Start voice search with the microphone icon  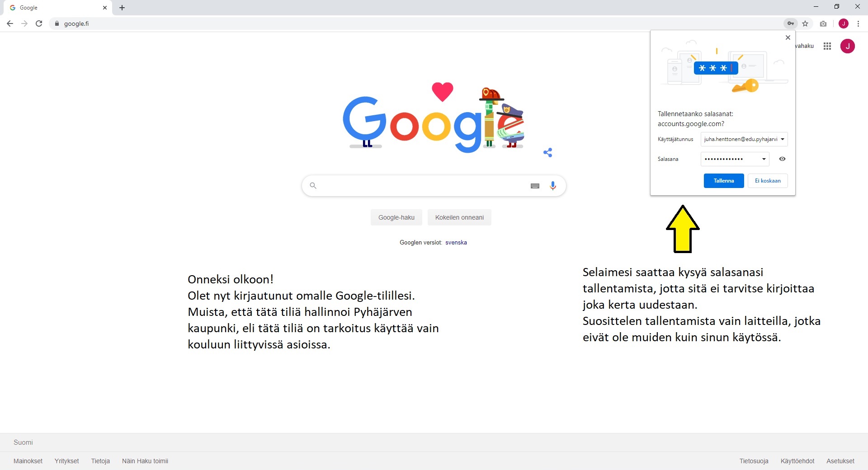tap(552, 186)
